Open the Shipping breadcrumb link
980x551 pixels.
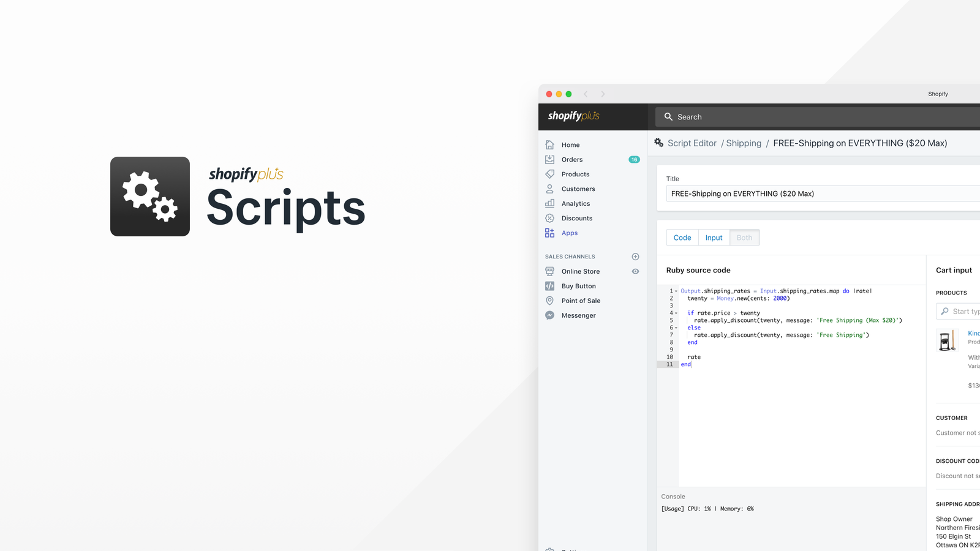743,143
